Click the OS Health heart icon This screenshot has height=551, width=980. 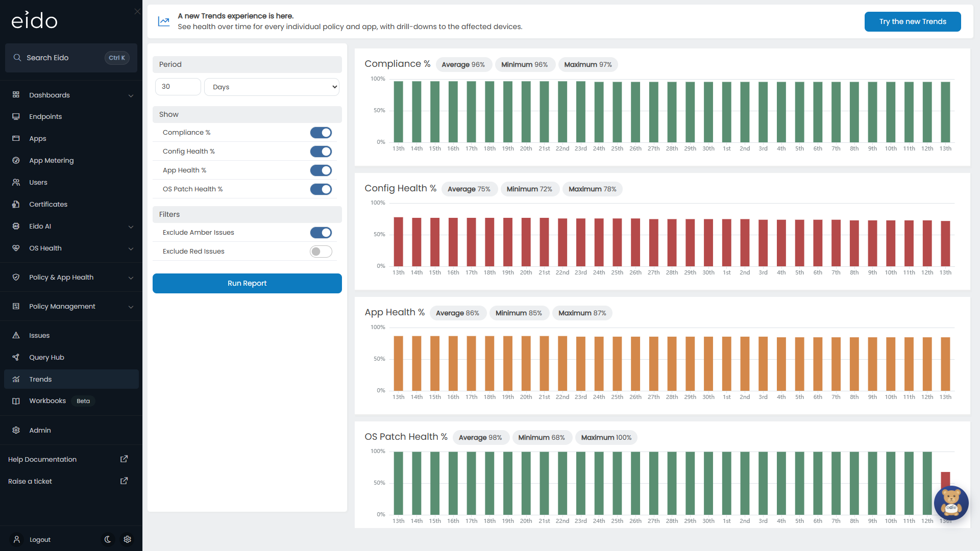(16, 248)
